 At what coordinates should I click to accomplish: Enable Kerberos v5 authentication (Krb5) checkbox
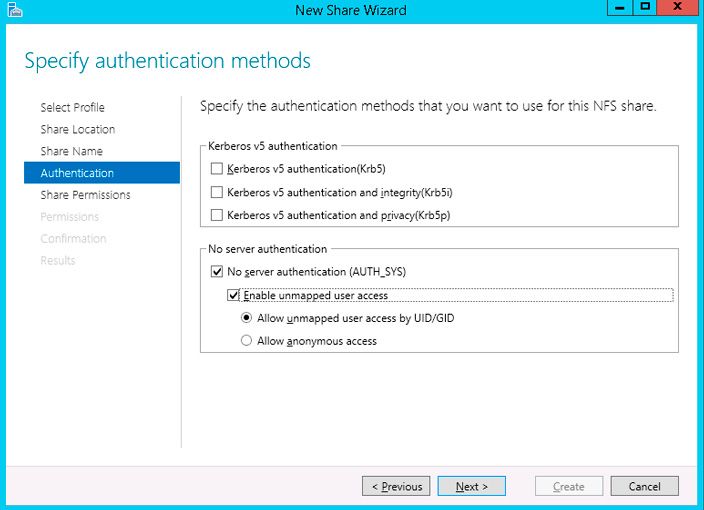click(217, 169)
